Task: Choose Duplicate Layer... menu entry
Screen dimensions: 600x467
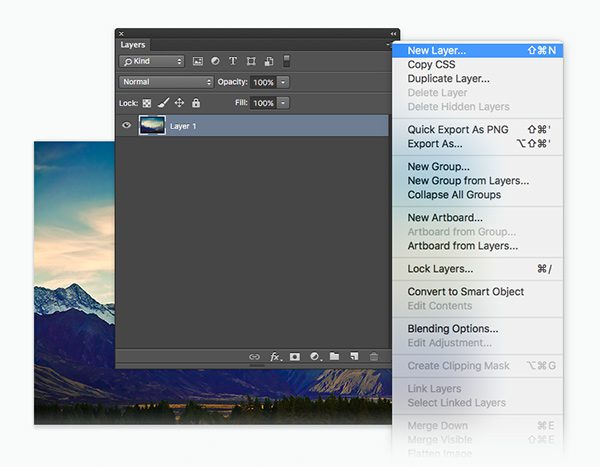Action: 448,78
